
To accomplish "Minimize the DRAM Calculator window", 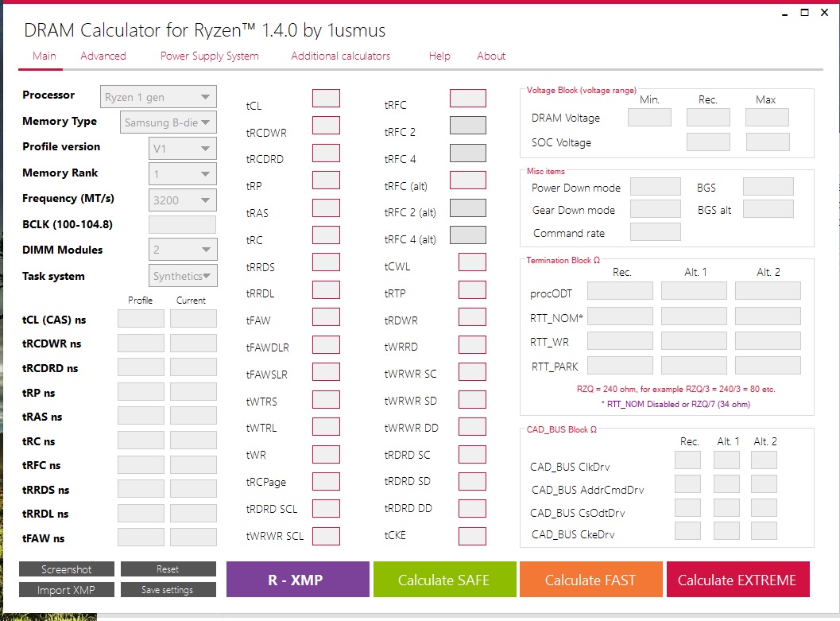I will pyautogui.click(x=785, y=14).
